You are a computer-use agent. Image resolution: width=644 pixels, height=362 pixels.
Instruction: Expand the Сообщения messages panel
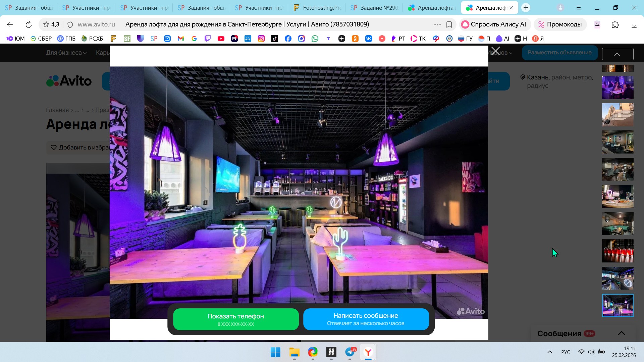click(621, 333)
